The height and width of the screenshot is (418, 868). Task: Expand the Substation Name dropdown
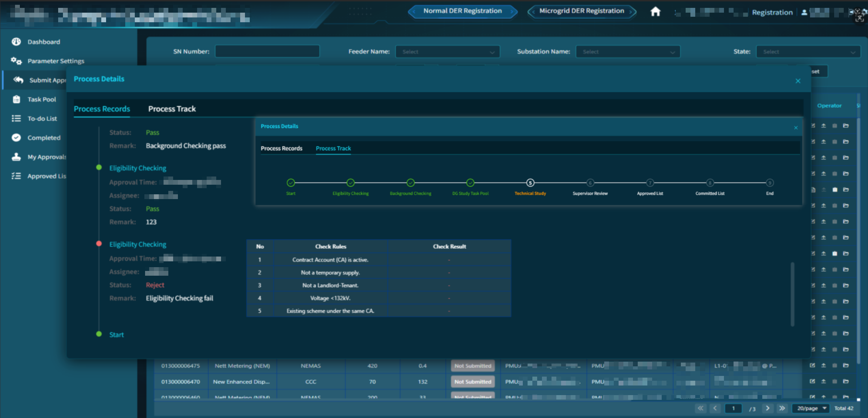coord(628,52)
